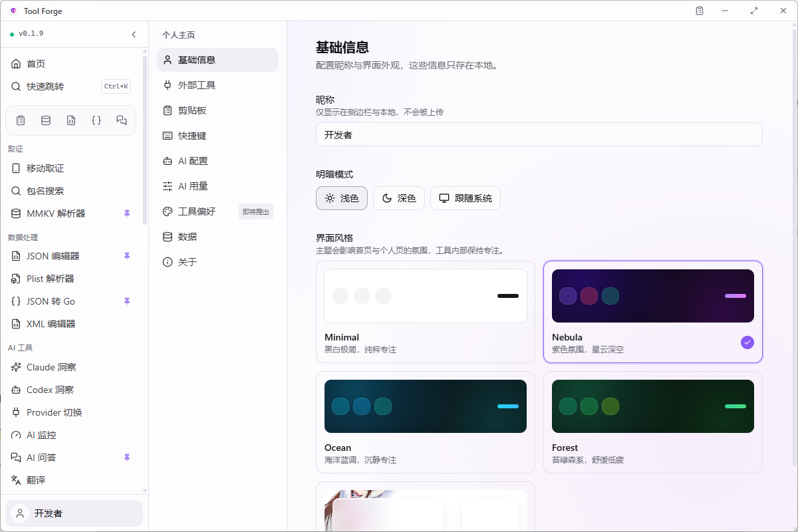Click the left sidebar vertical scrollbar thumb

(145, 140)
